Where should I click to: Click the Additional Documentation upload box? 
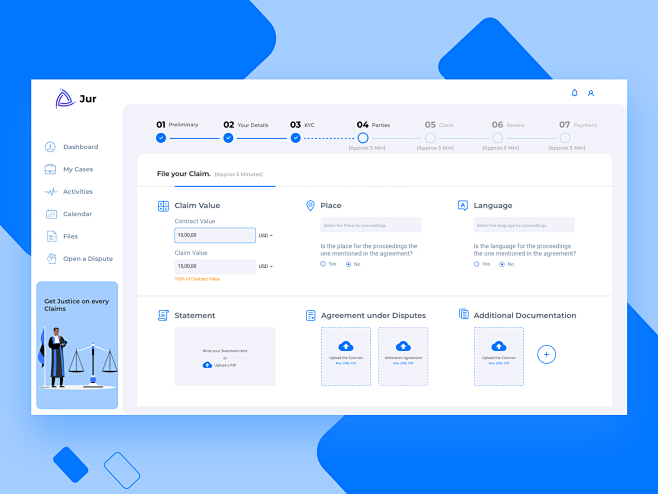(499, 356)
